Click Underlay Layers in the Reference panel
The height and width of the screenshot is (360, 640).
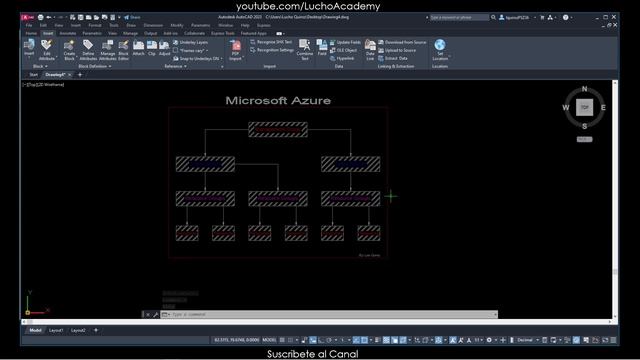pos(191,42)
